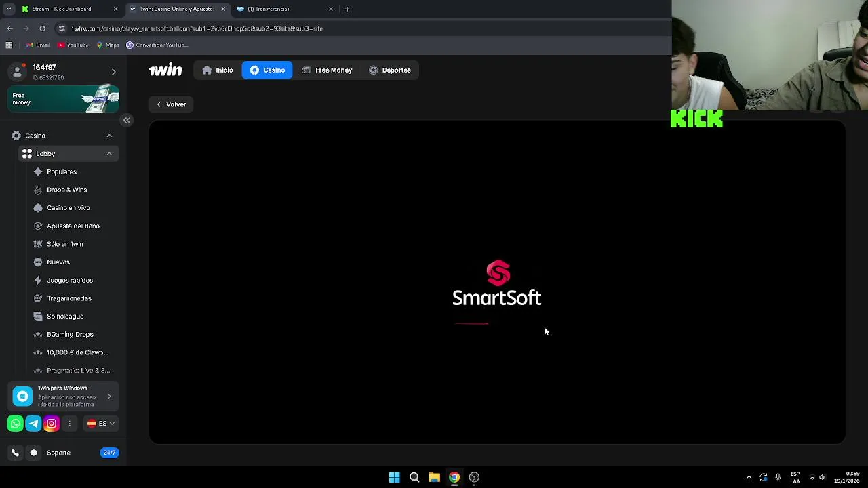Open a new browser tab

[347, 9]
